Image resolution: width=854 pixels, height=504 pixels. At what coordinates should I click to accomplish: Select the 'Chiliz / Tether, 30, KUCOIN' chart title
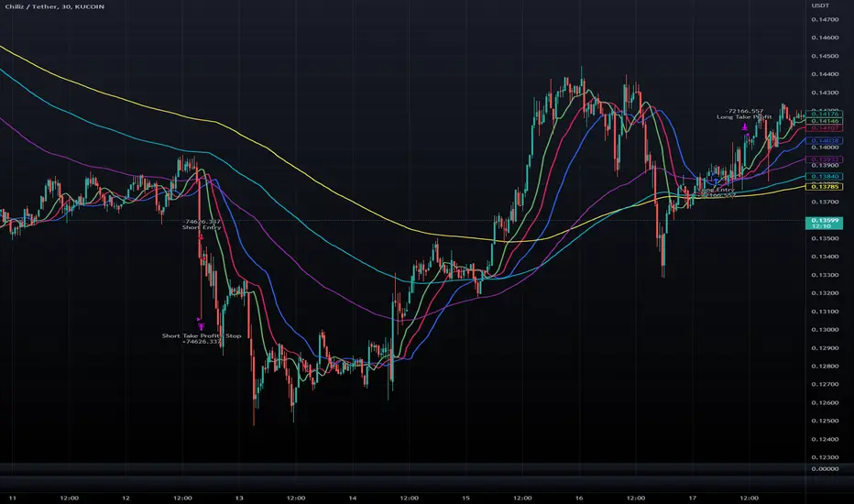coord(54,6)
